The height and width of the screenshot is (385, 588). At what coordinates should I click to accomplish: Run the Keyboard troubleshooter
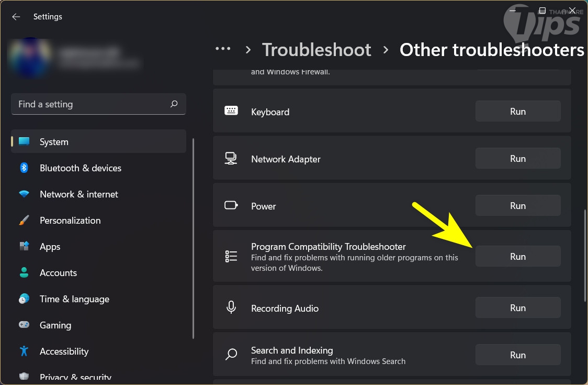[x=517, y=112]
